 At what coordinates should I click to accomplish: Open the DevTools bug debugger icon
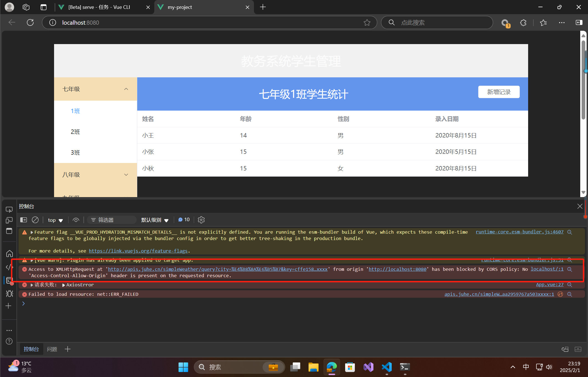(x=9, y=294)
